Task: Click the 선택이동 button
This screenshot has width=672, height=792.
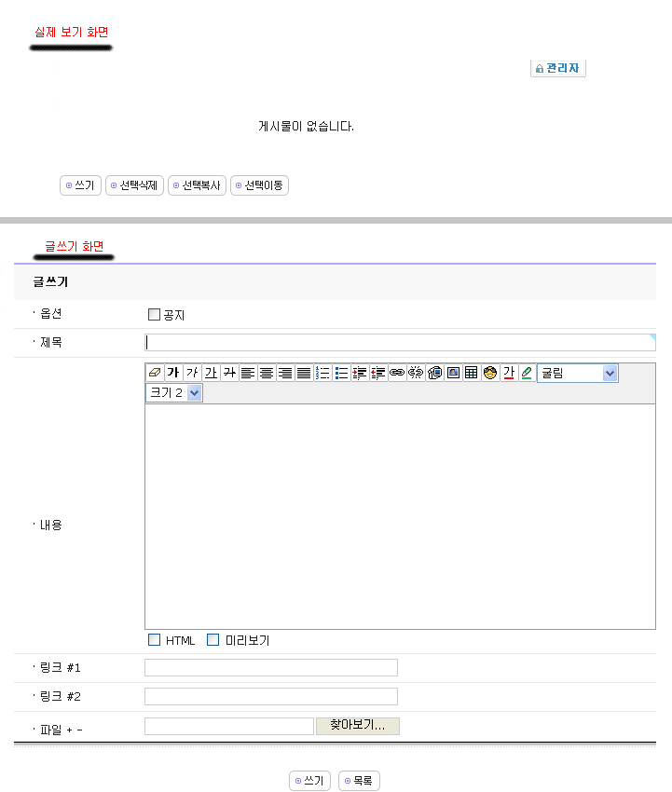Action: coord(259,185)
